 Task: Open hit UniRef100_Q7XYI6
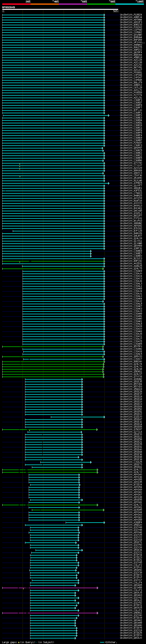tap(131, 376)
